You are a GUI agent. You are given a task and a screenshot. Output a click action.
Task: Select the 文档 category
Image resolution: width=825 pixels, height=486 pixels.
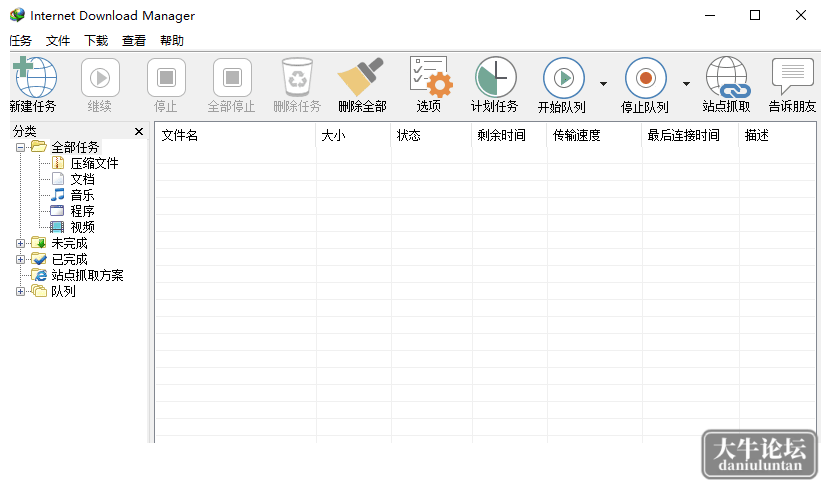(x=83, y=179)
